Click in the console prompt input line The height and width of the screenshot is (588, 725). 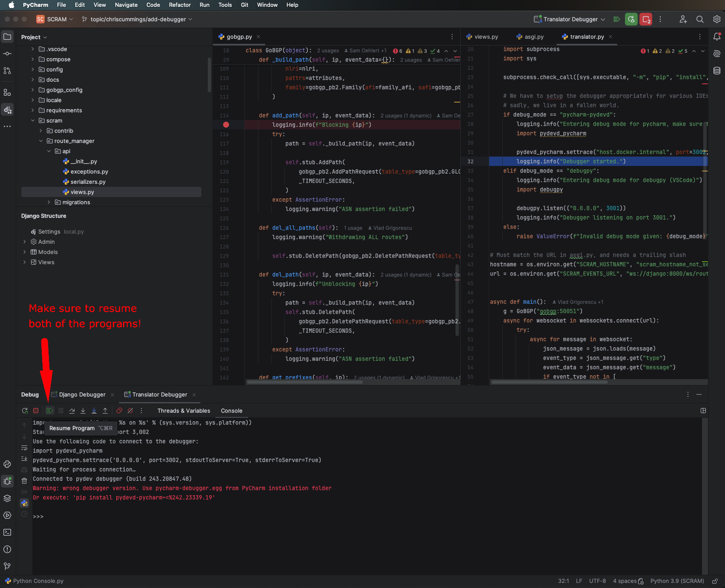(366, 517)
